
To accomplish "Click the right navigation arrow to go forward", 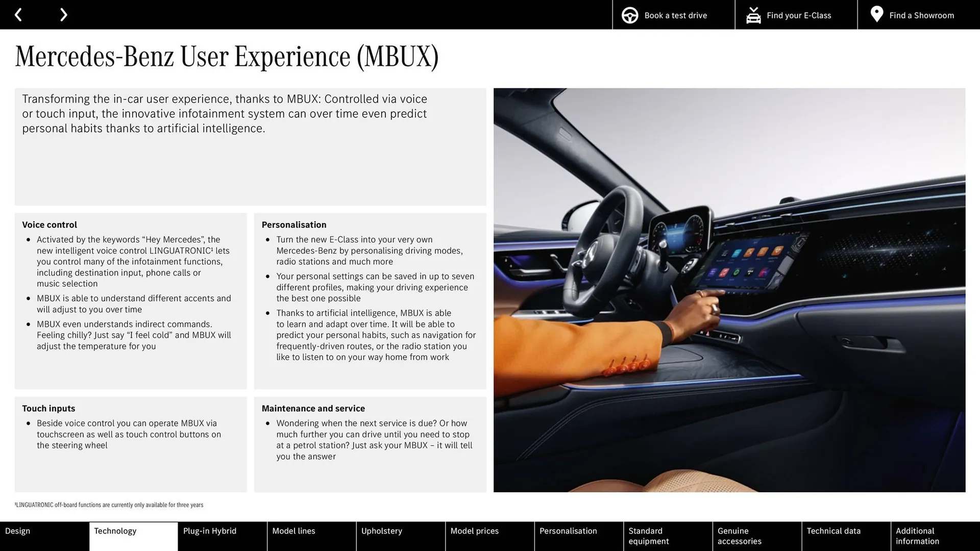I will click(62, 14).
